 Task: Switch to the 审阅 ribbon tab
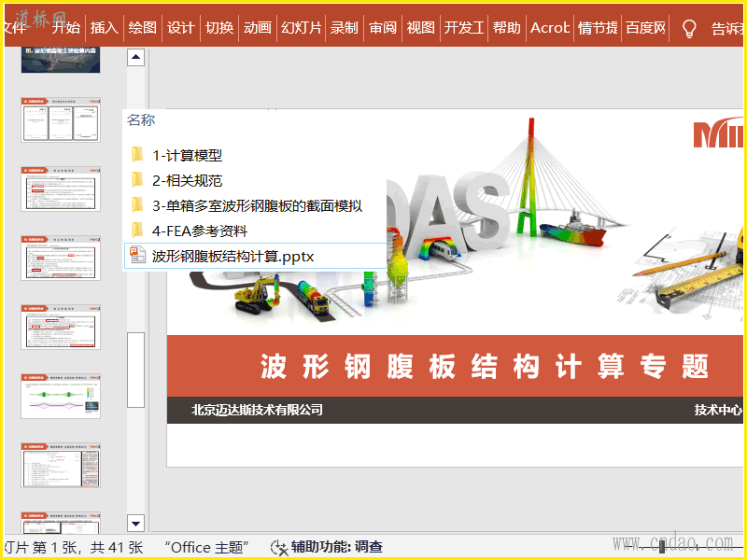click(383, 28)
